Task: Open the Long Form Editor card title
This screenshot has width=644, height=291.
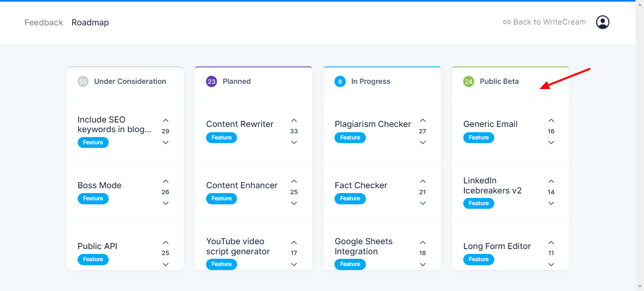Action: (x=497, y=246)
